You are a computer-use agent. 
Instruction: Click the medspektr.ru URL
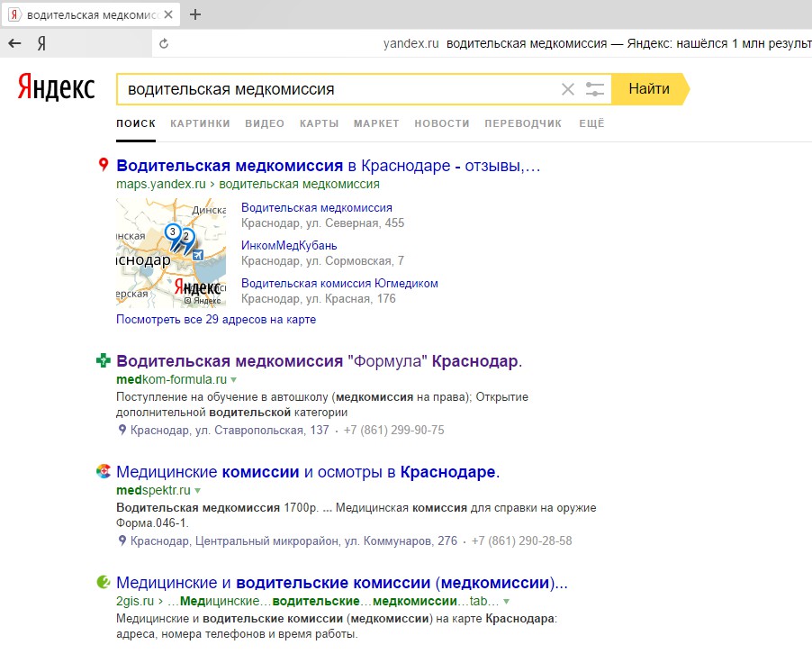pyautogui.click(x=153, y=490)
